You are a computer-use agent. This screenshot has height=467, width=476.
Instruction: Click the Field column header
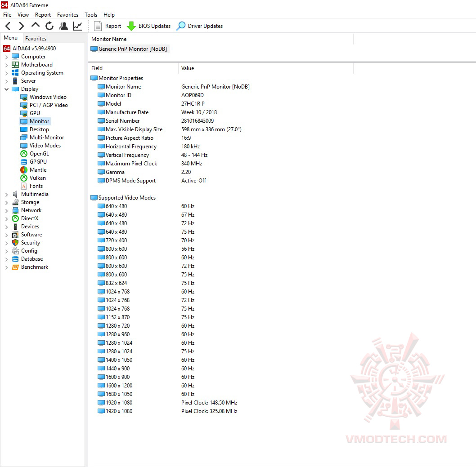click(134, 68)
